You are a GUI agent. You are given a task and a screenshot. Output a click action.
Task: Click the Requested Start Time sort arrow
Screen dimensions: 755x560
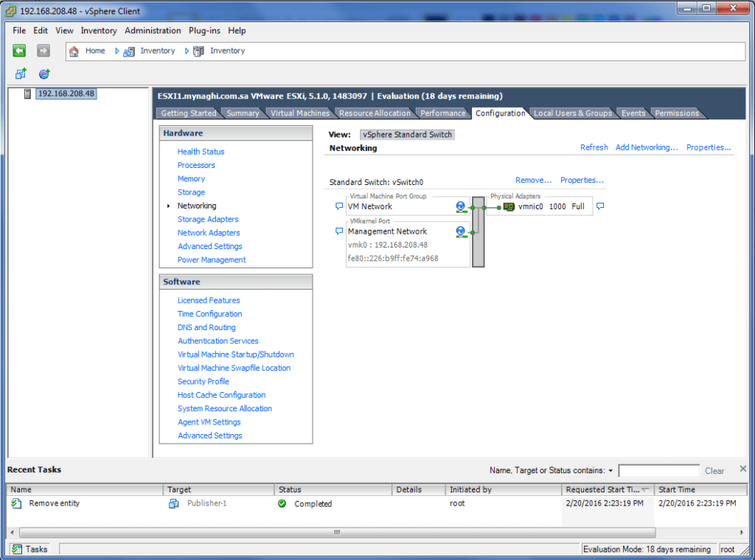point(647,489)
